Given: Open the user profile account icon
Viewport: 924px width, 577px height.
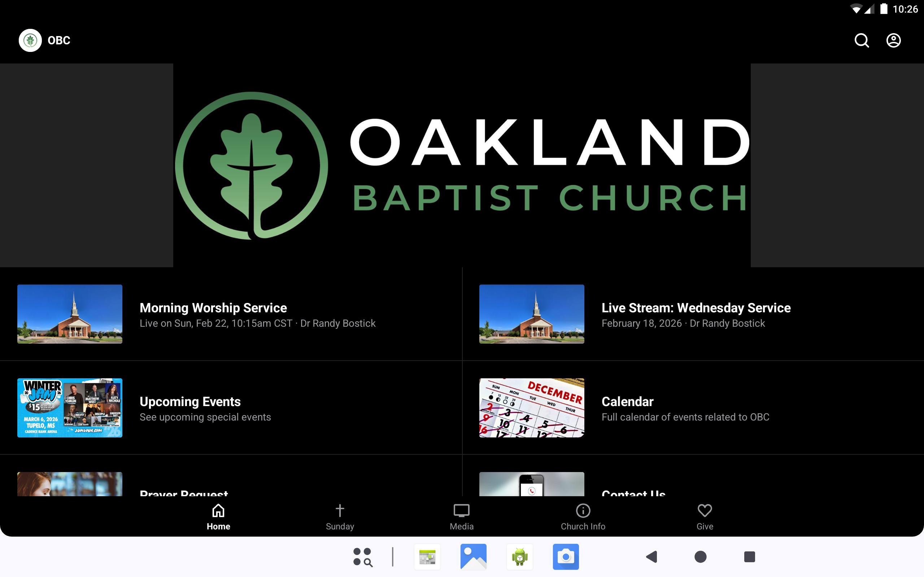Looking at the screenshot, I should pos(893,40).
